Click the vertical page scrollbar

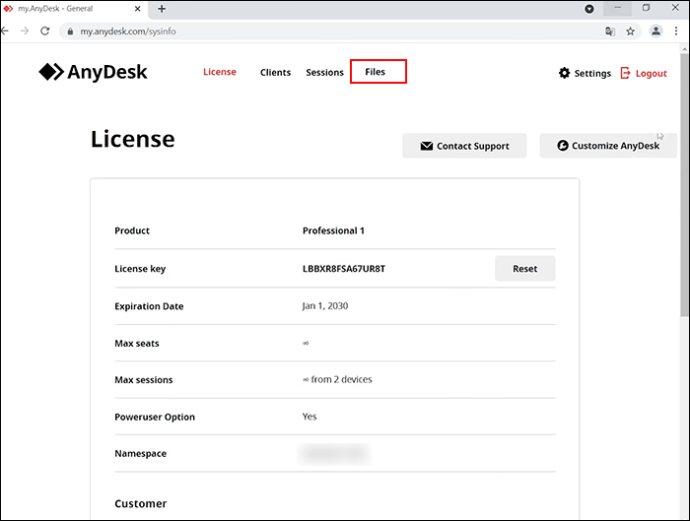pos(684,185)
